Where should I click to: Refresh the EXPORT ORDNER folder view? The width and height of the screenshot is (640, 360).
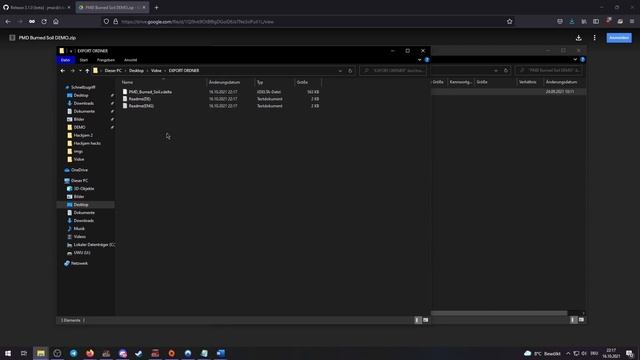pos(350,71)
